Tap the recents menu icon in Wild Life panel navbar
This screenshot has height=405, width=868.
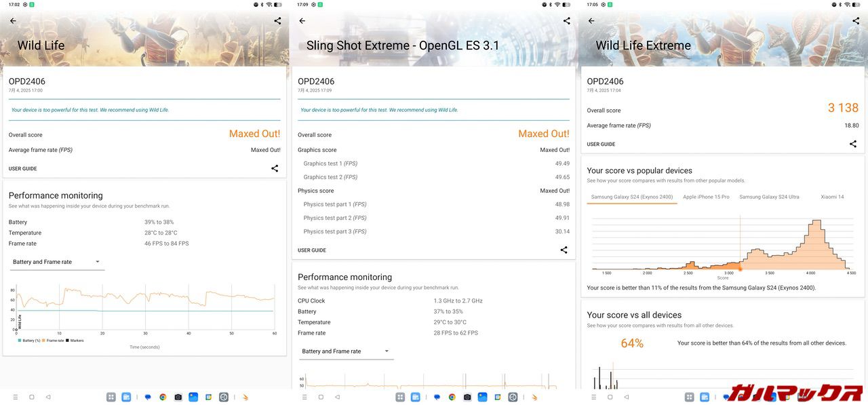tap(16, 397)
